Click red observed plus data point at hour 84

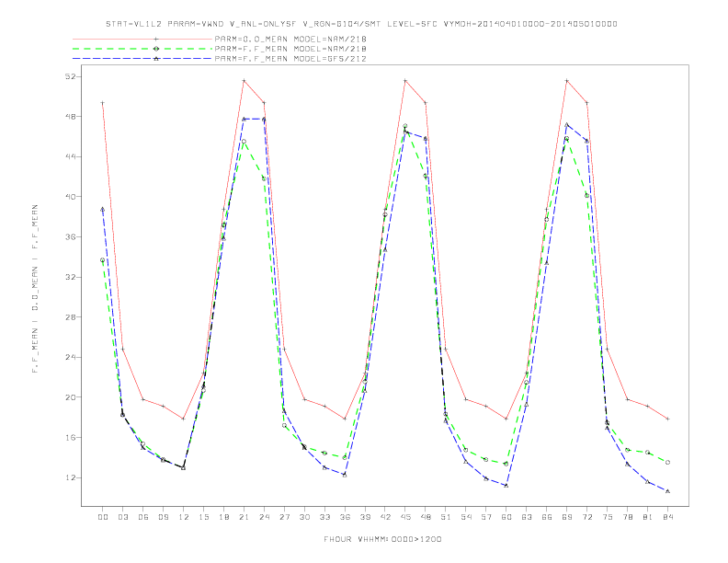coord(667,419)
